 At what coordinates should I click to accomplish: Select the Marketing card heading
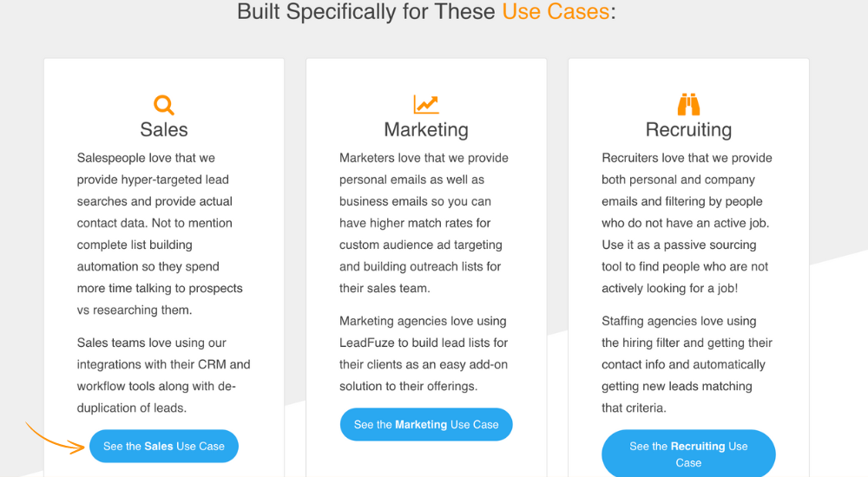426,129
